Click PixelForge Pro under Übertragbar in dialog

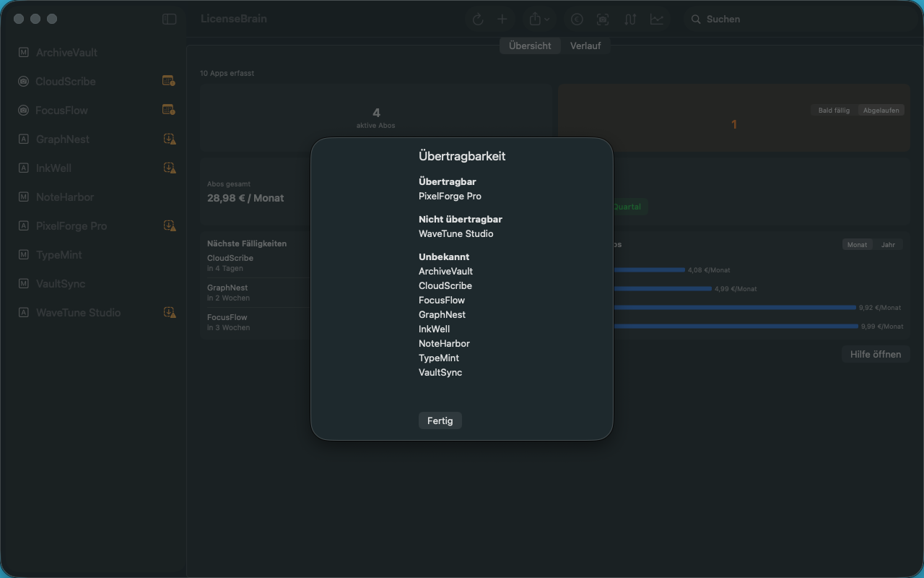pyautogui.click(x=450, y=196)
